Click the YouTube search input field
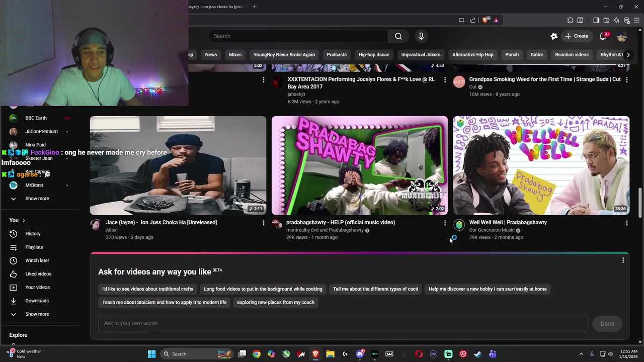The height and width of the screenshot is (362, 644). (x=298, y=36)
